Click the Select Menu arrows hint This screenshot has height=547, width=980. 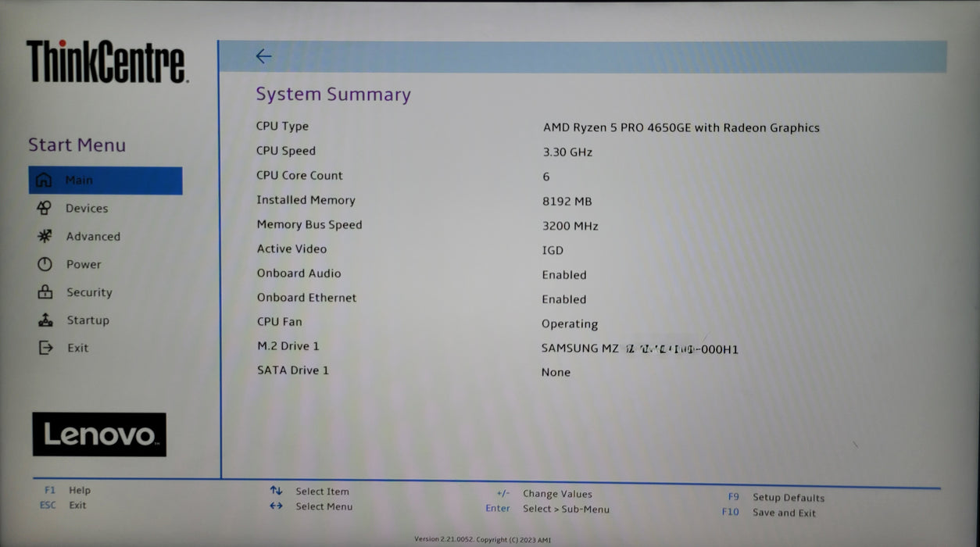pos(311,506)
